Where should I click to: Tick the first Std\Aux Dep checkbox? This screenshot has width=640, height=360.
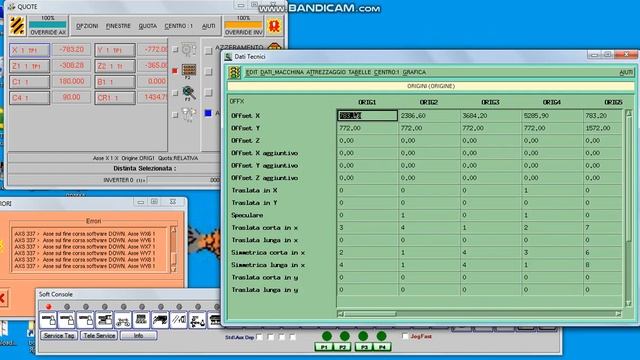point(260,337)
